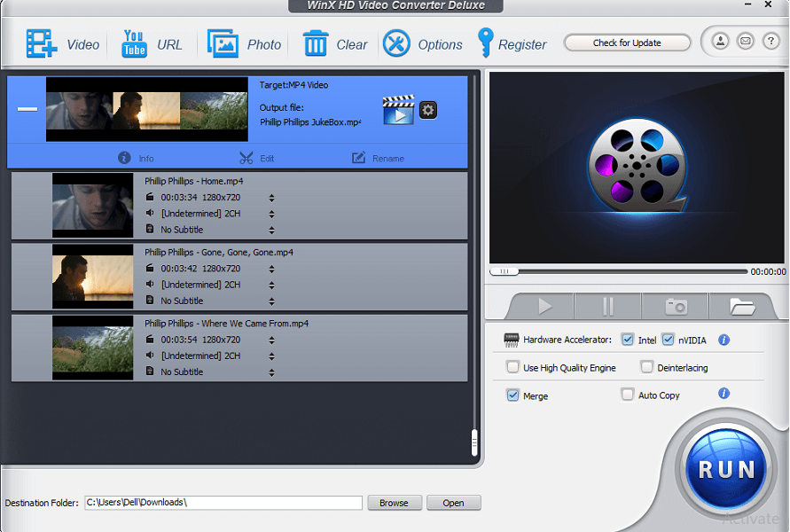
Task: Toggle the nVIDIA hardware accelerator checkbox
Action: click(668, 340)
